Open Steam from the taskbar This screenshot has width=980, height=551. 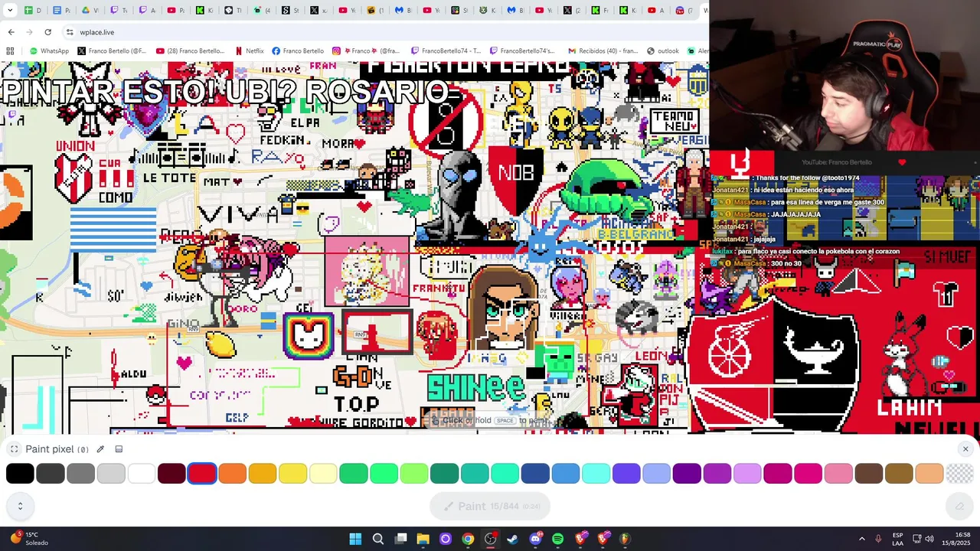tap(513, 539)
